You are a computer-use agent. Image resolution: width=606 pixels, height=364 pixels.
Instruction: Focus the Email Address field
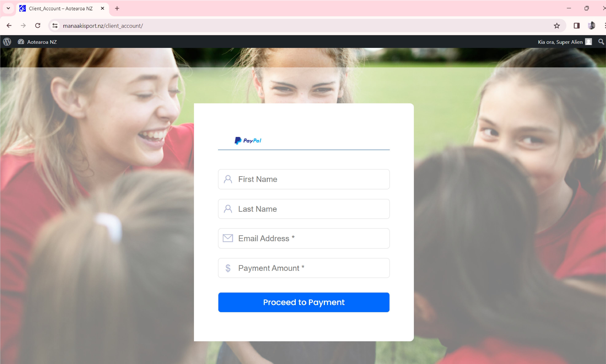tap(304, 238)
